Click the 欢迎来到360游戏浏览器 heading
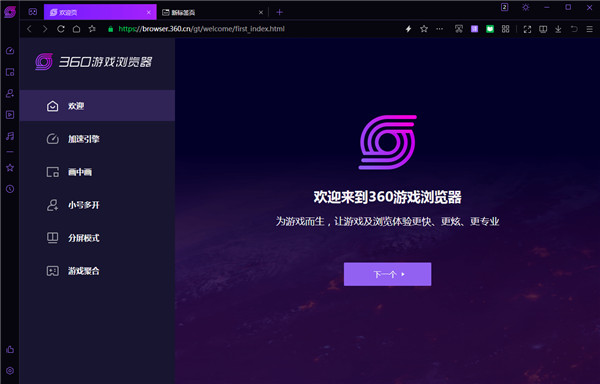The image size is (600, 384). coord(388,197)
